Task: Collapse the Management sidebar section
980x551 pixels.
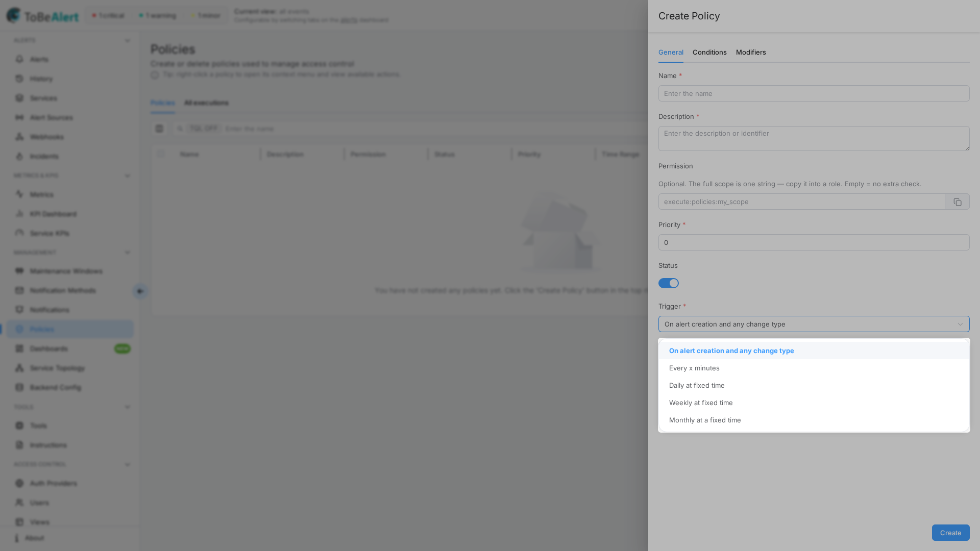Action: click(128, 253)
